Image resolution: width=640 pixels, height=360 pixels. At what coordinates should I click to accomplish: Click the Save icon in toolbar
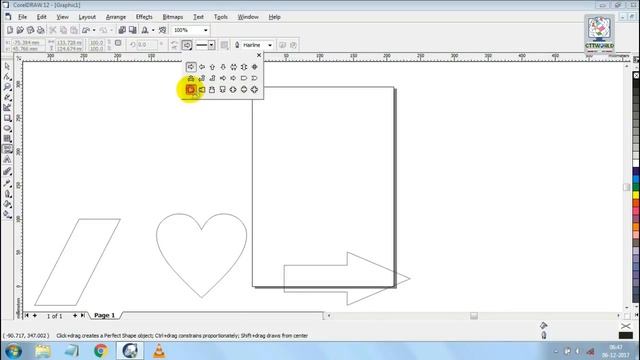click(30, 30)
